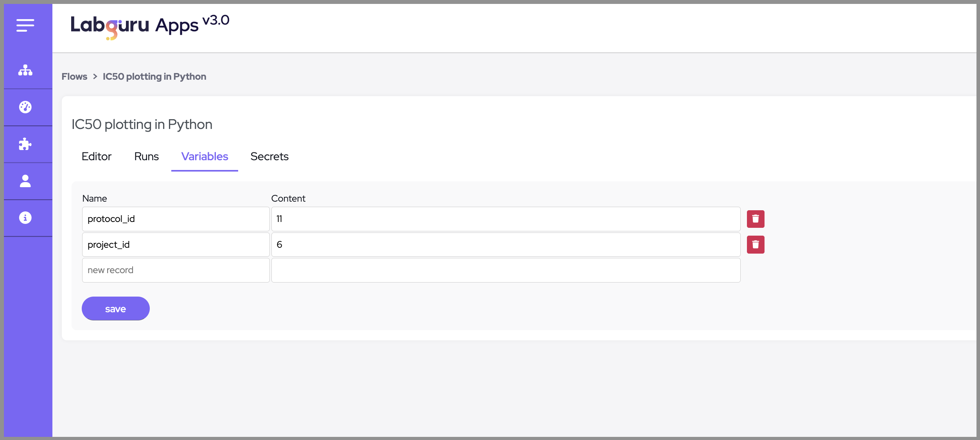Open the user profile sidebar icon
Image resolution: width=980 pixels, height=440 pixels.
point(25,181)
